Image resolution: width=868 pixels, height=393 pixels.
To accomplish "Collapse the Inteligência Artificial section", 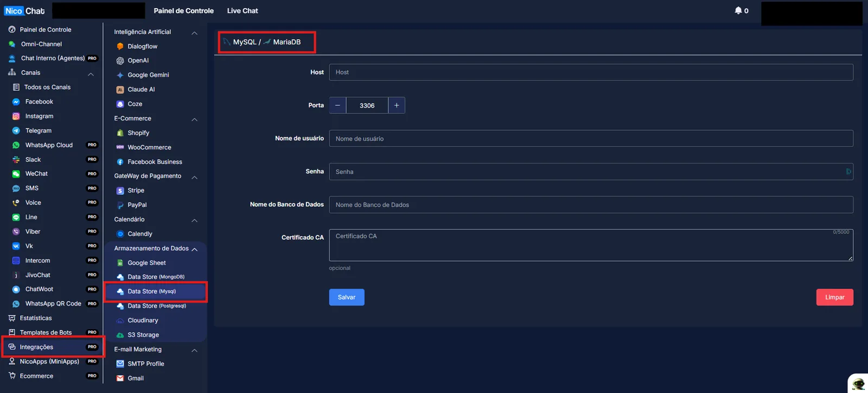I will [x=195, y=33].
